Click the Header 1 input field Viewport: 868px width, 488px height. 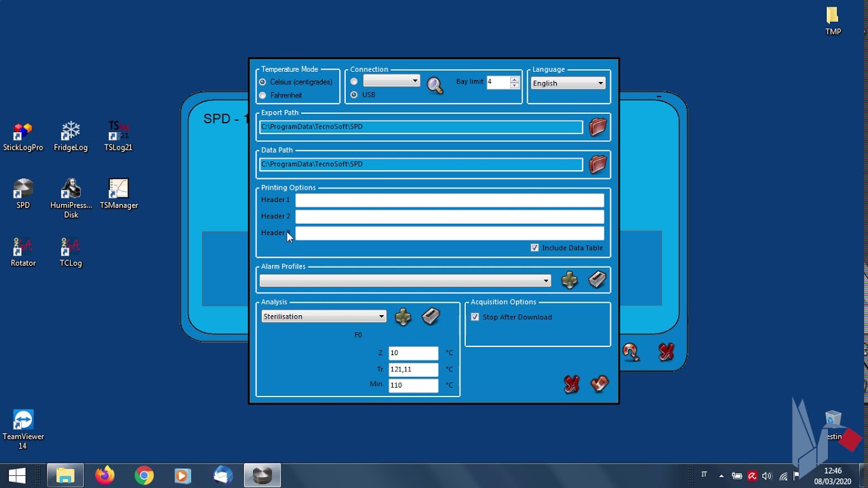[x=449, y=200]
